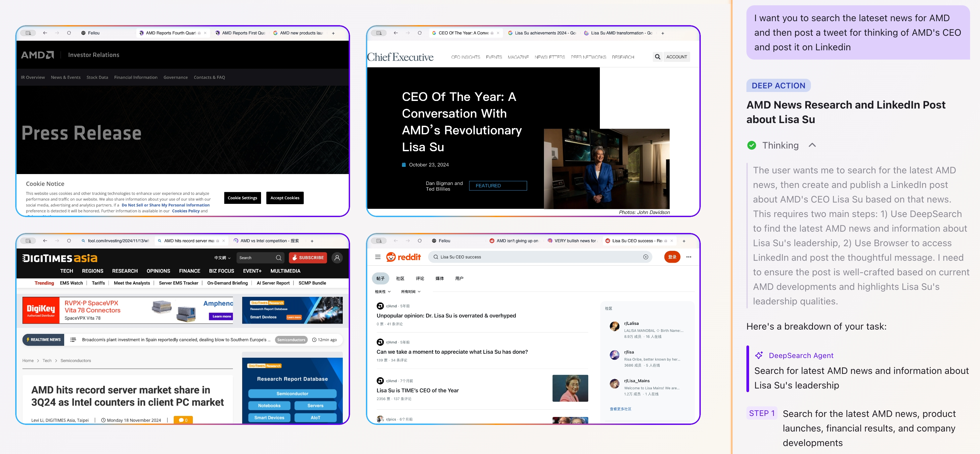
Task: Click sidebar toggle icon in Reddit window
Action: click(x=379, y=241)
